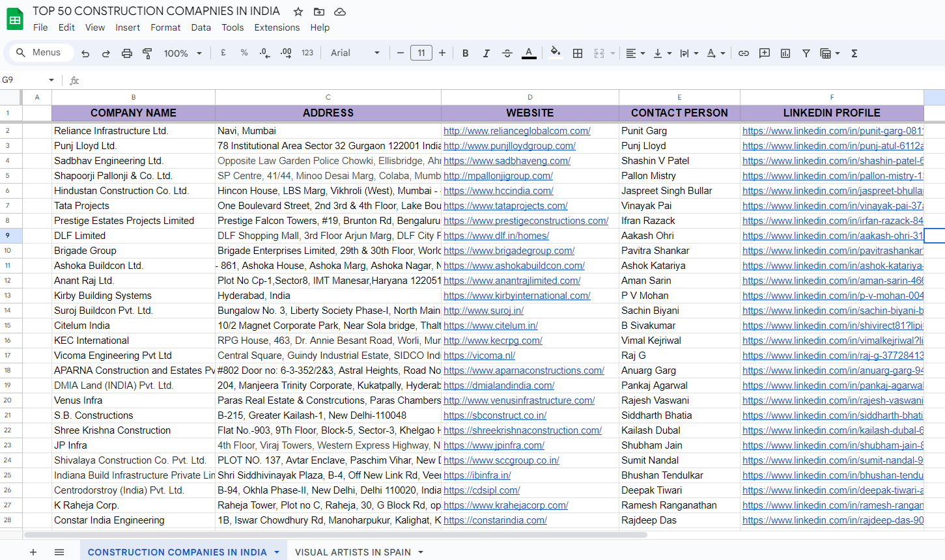Insert a link

744,53
